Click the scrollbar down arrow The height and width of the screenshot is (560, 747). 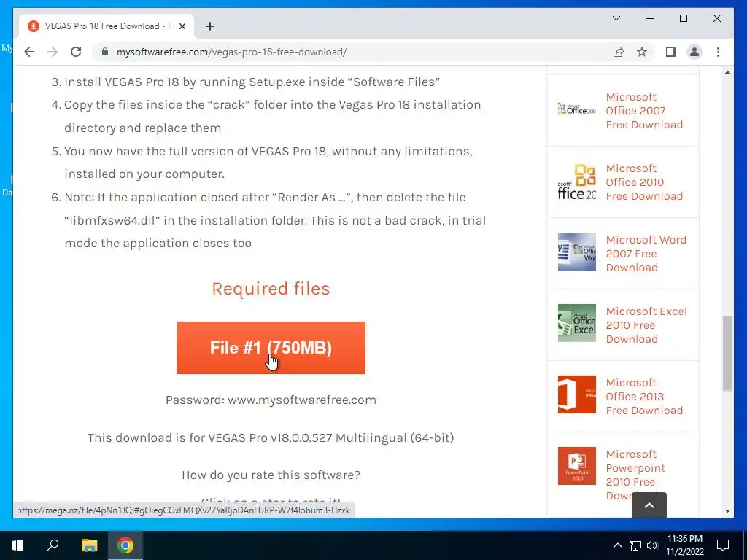pos(727,511)
